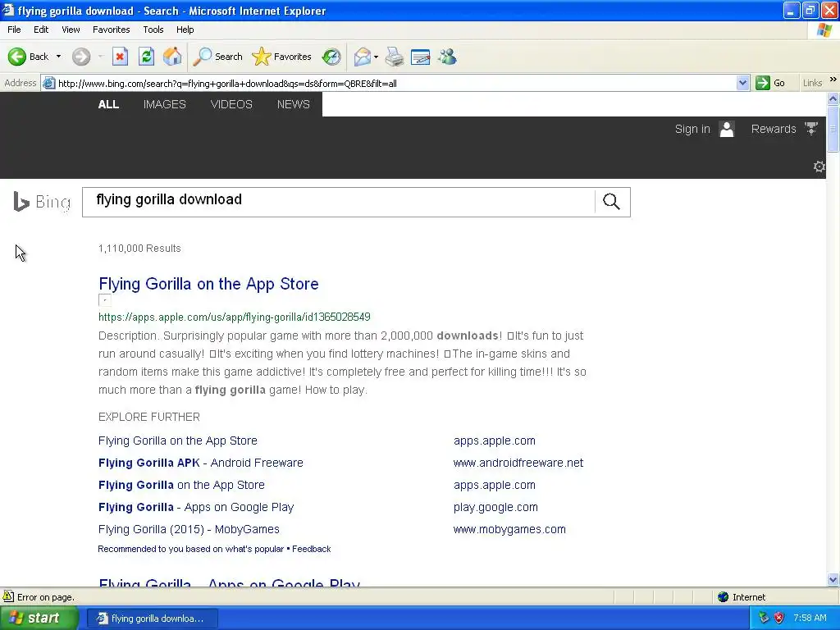Image resolution: width=840 pixels, height=630 pixels.
Task: Click the Internet zone globe icon
Action: (x=724, y=597)
